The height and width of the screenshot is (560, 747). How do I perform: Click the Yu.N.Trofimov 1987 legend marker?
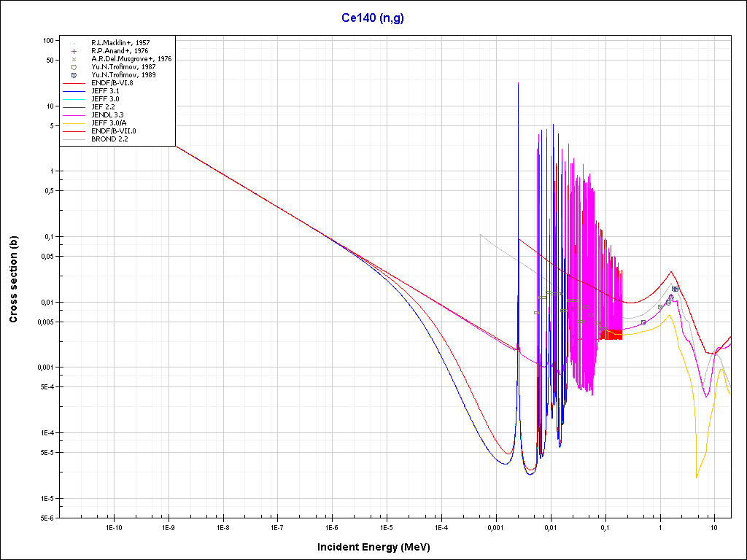74,67
